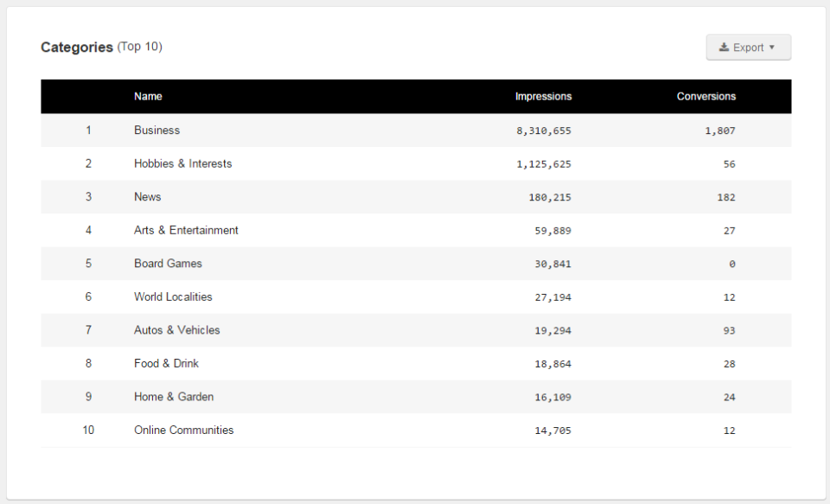Click the Export dropdown caret arrow

pos(772,48)
